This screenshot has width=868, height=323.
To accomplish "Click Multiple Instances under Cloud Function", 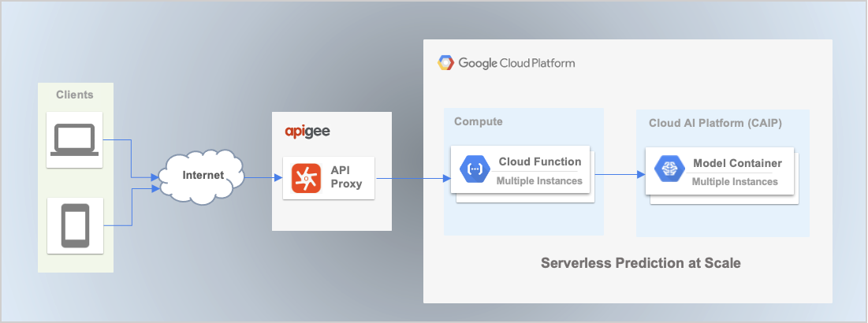I will [x=539, y=181].
